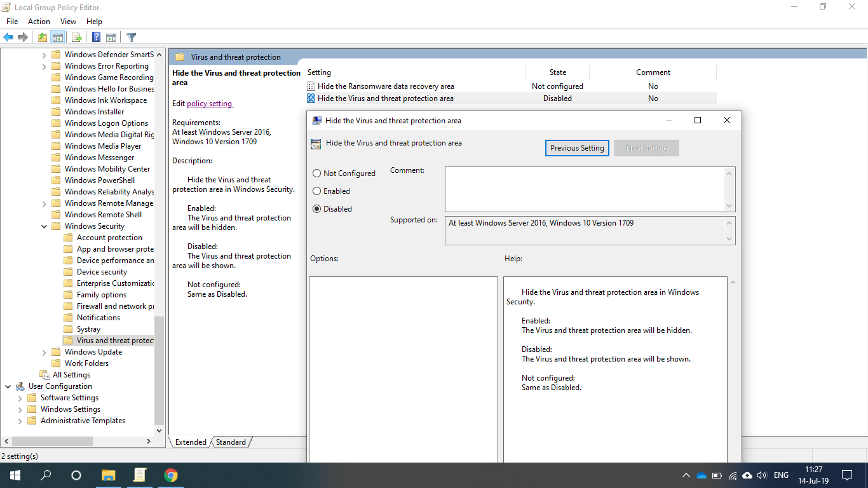Open the policy setting edit link

pyautogui.click(x=209, y=103)
